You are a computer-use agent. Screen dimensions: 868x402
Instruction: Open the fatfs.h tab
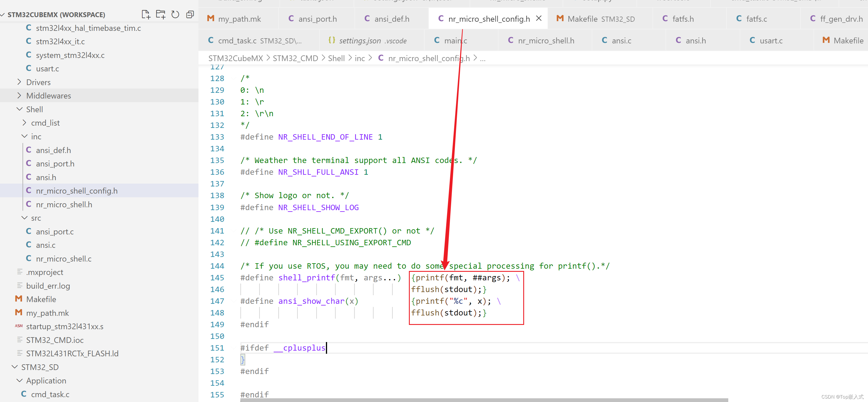pos(683,19)
